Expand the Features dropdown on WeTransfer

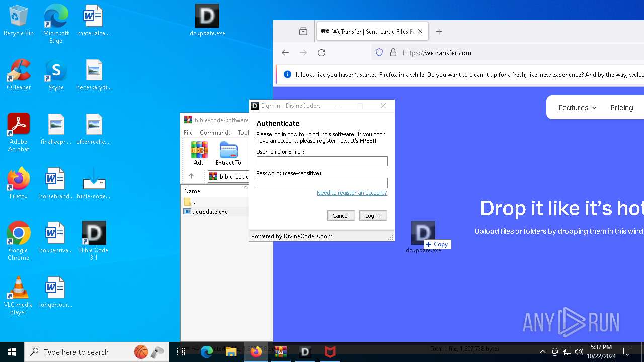[x=577, y=108]
